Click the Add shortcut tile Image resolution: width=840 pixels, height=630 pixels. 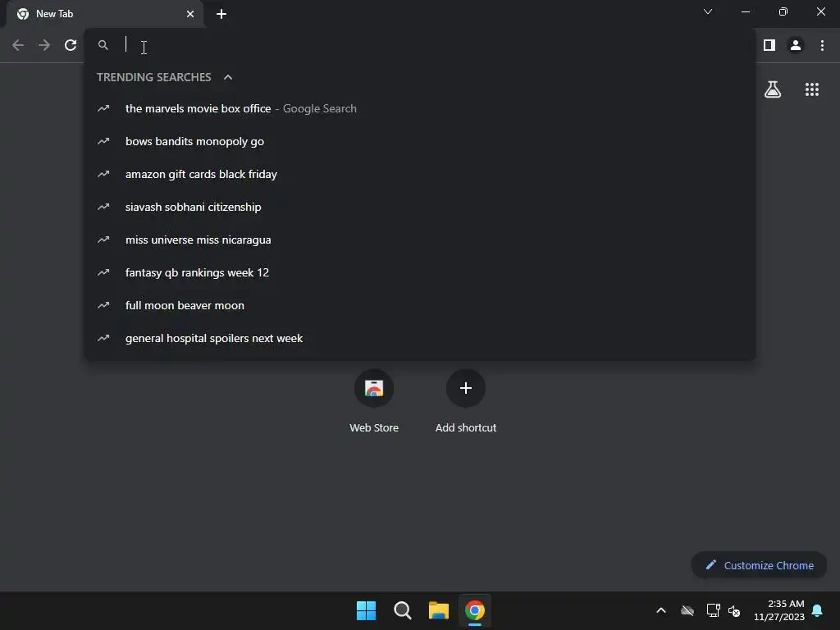pos(466,402)
